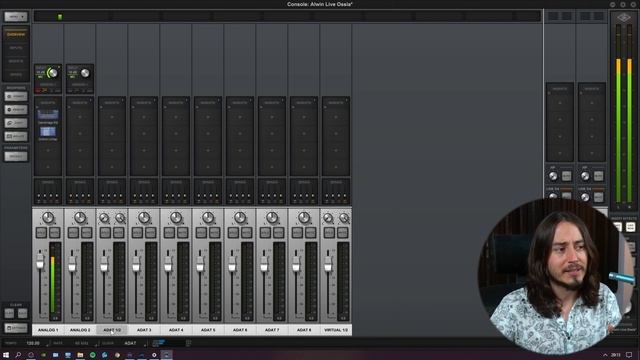Mute the AUX 1 return strip
The image size is (640, 360).
pos(567,176)
